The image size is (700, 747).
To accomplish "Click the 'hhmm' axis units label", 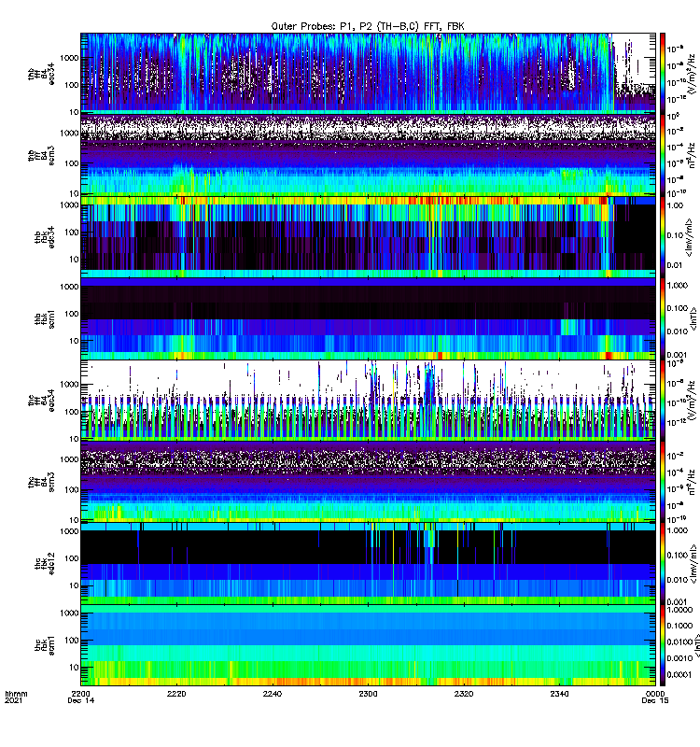I will tap(16, 694).
